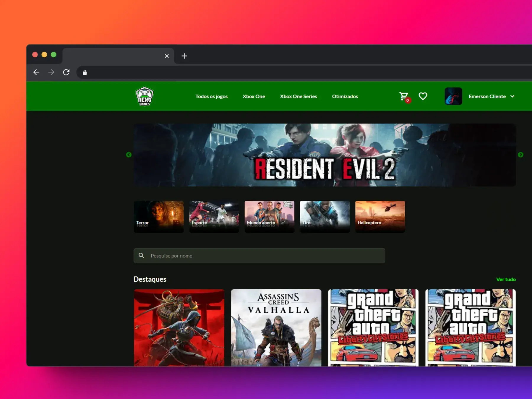The image size is (532, 399).
Task: Click the address bar lock icon
Action: click(x=85, y=72)
